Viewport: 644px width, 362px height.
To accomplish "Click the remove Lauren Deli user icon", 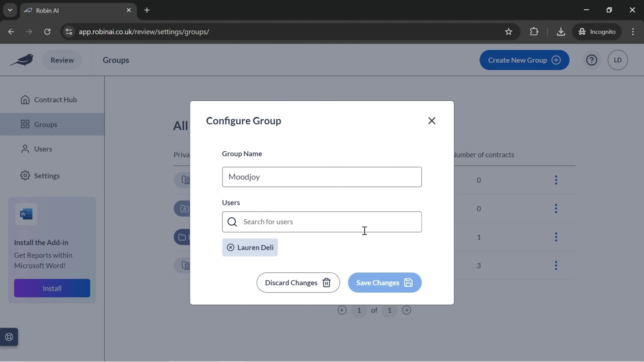I will (x=230, y=247).
